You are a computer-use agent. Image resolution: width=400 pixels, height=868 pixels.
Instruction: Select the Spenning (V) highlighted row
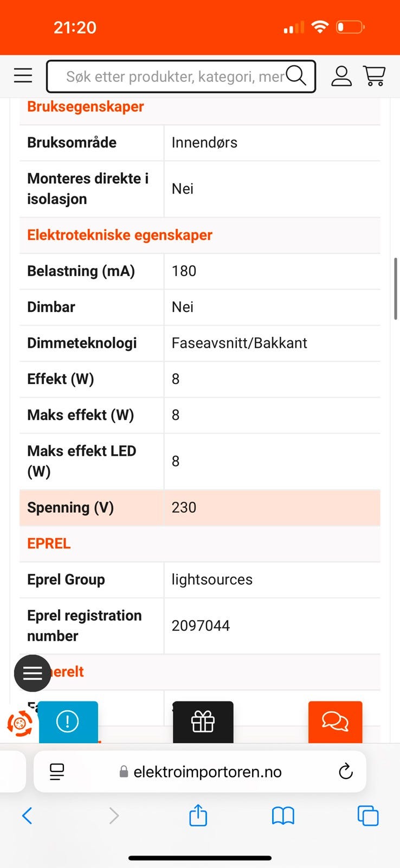pos(199,507)
